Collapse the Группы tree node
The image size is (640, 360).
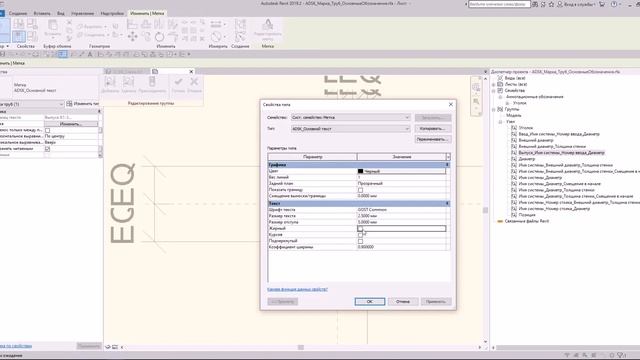point(493,109)
